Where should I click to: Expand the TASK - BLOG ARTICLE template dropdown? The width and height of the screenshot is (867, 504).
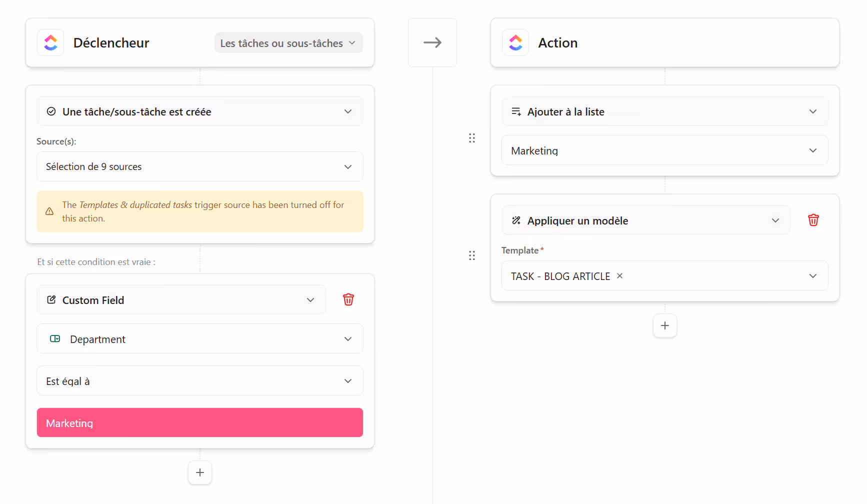point(813,275)
